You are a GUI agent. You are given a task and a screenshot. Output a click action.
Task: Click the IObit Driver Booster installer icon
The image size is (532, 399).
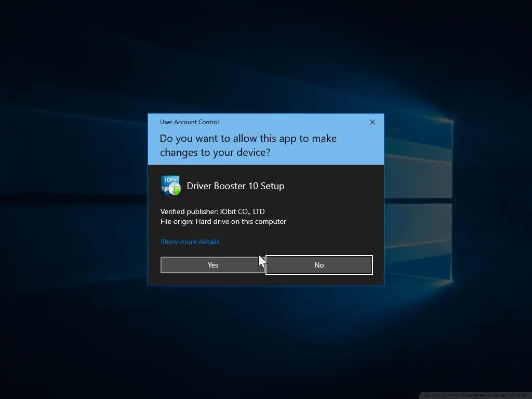click(x=170, y=185)
